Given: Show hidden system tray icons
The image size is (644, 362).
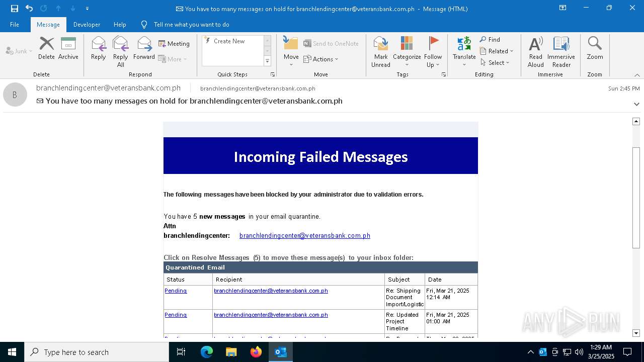Looking at the screenshot, I should [x=530, y=352].
